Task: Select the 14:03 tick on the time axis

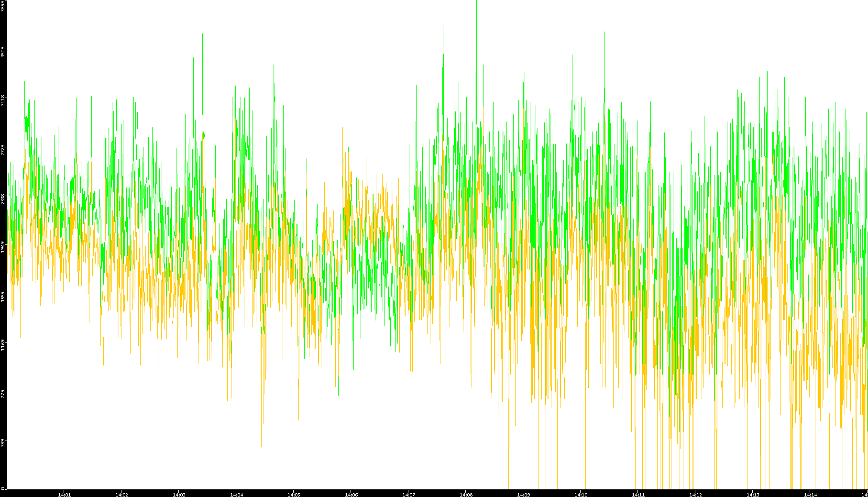Action: pos(179,494)
